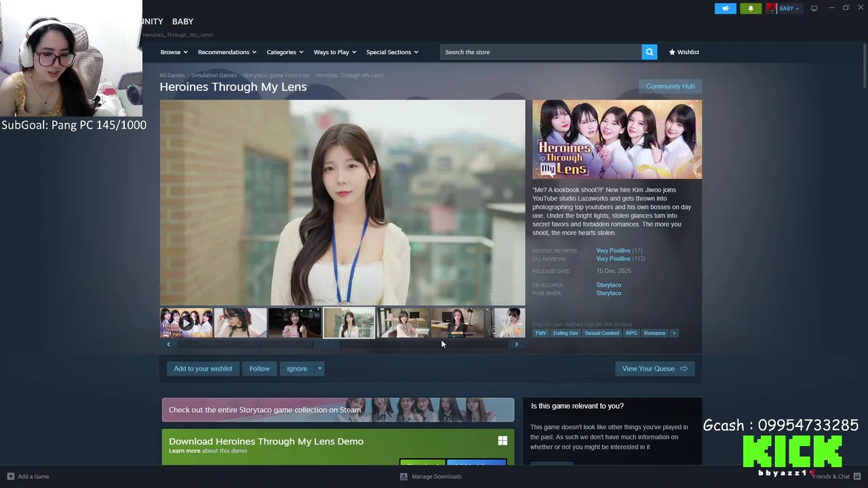Click Storytaco game Franchise breadcrumb
The height and width of the screenshot is (488, 868).
[x=276, y=75]
